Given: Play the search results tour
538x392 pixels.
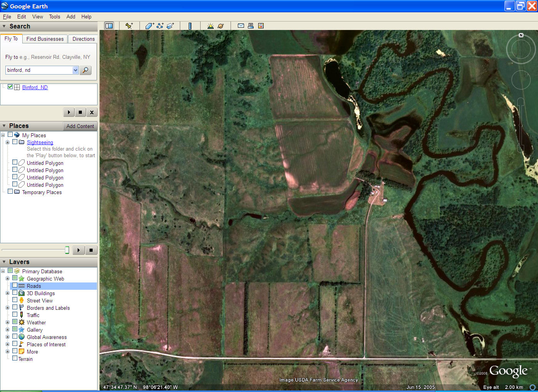Looking at the screenshot, I should click(x=69, y=112).
